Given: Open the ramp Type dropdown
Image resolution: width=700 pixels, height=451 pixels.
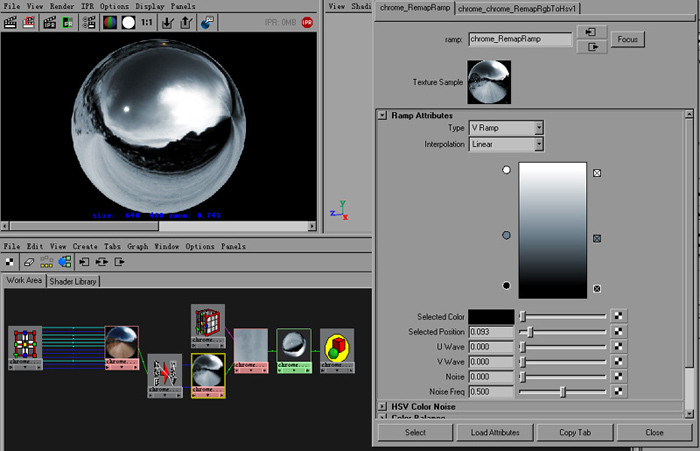Looking at the screenshot, I should coord(539,128).
